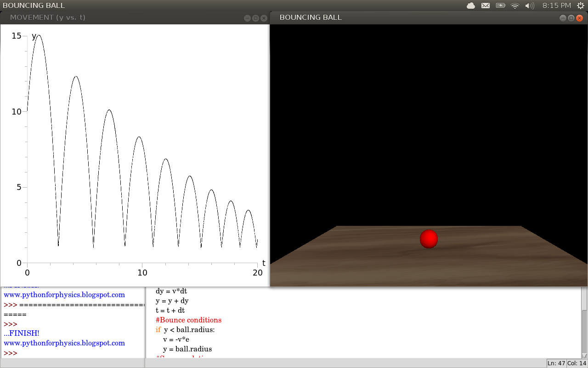The height and width of the screenshot is (368, 588).
Task: Click the red bouncing ball
Action: 429,239
